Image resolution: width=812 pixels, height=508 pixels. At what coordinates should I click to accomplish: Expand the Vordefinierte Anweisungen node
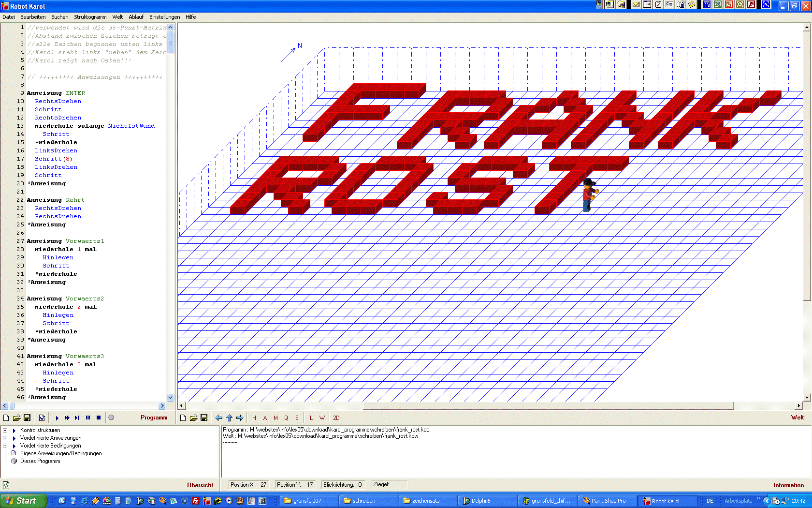pos(5,438)
